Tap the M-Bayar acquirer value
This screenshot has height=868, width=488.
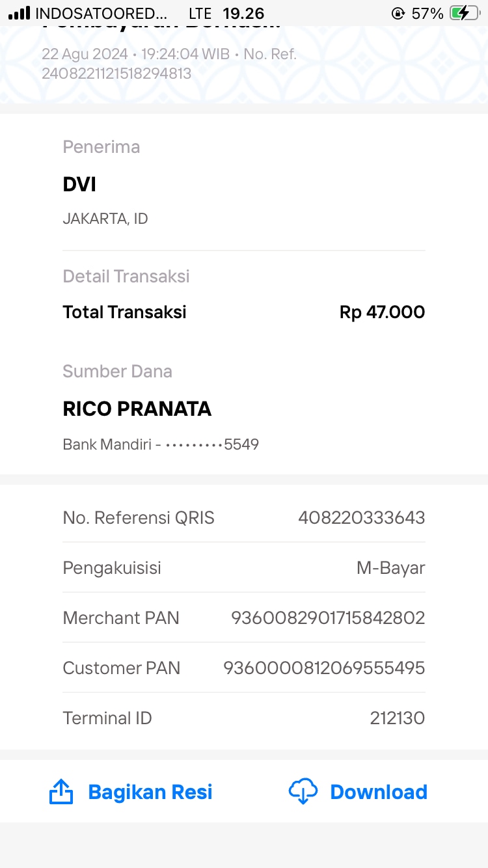390,568
